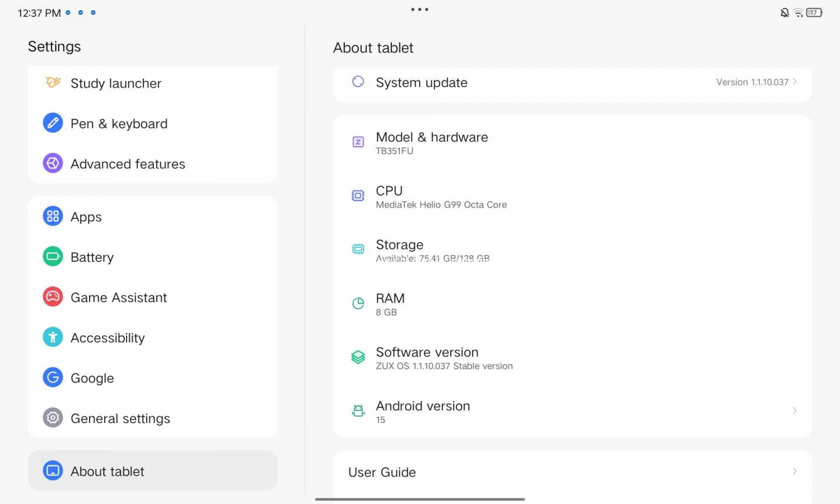Click the CPU label
This screenshot has height=504, width=840.
pyautogui.click(x=389, y=191)
